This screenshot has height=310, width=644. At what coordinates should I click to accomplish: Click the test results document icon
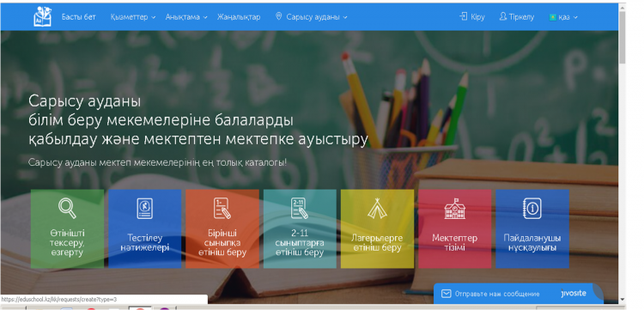(144, 208)
